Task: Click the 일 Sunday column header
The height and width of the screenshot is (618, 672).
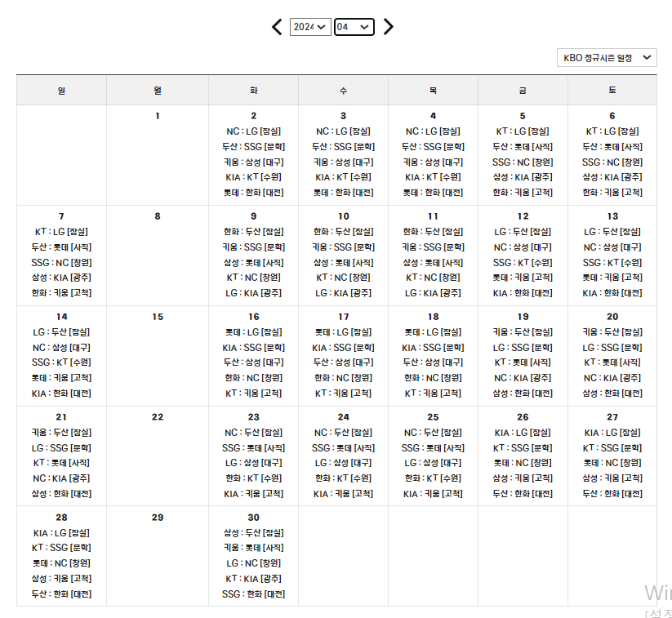Action: 61,90
